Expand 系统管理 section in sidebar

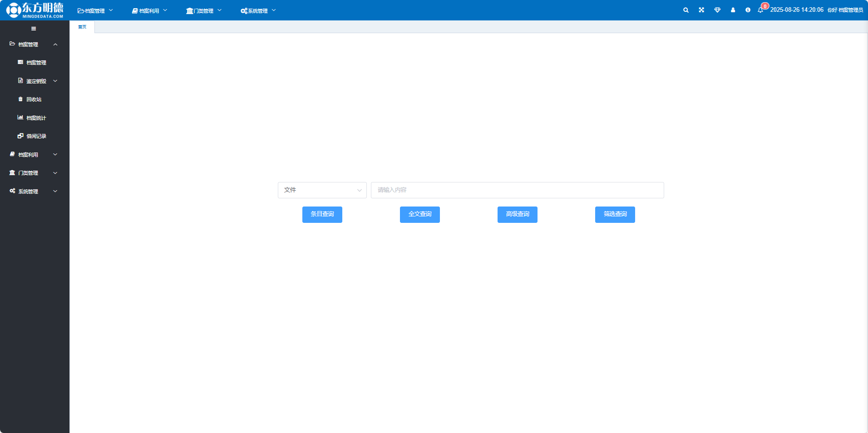point(34,192)
